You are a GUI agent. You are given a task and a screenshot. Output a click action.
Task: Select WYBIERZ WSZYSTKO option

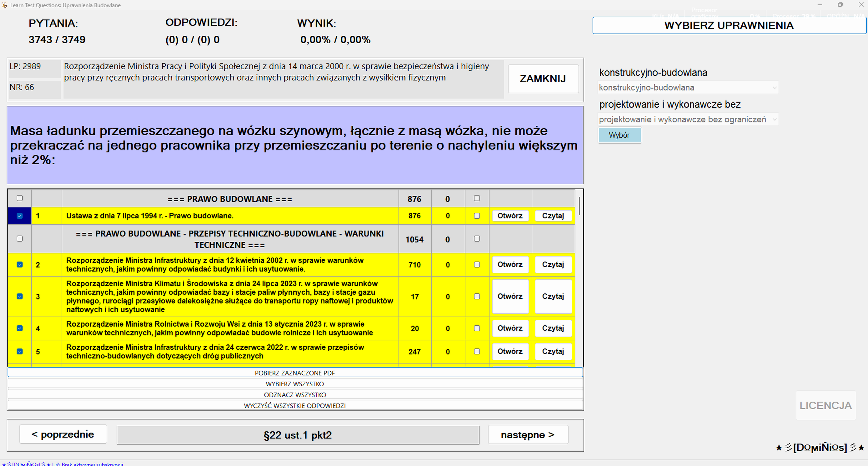295,384
